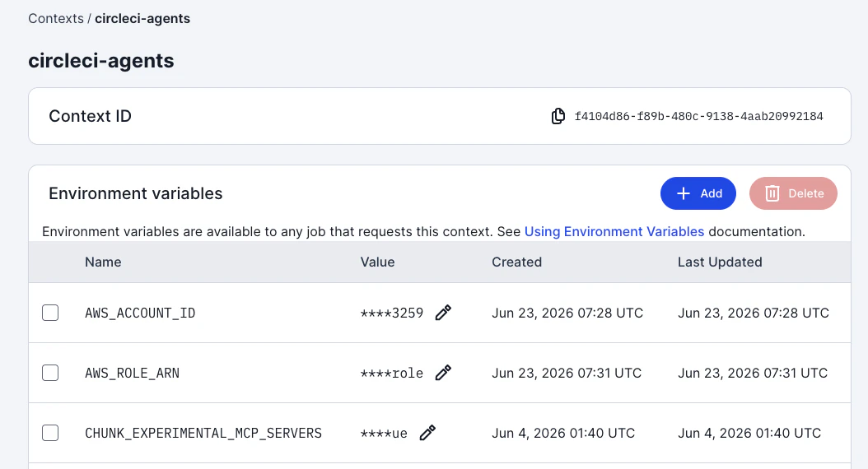Edit the AWS_ACCOUNT_ID value with the pencil icon
This screenshot has width=868, height=469.
tap(443, 313)
